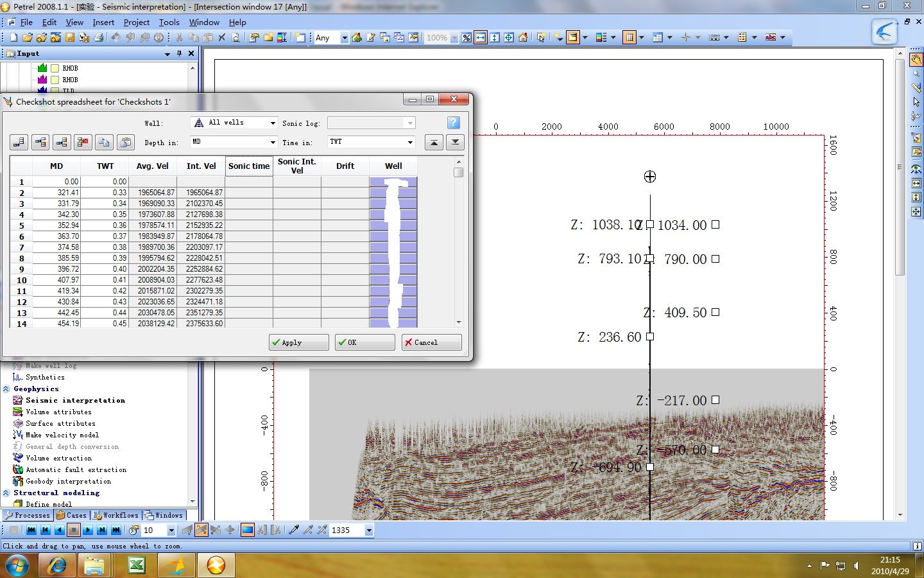Open the Tools menu
This screenshot has height=578, width=924.
tap(169, 22)
